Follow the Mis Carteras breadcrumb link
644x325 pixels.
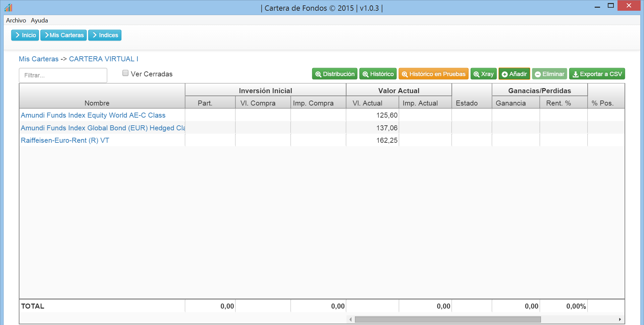coord(39,59)
